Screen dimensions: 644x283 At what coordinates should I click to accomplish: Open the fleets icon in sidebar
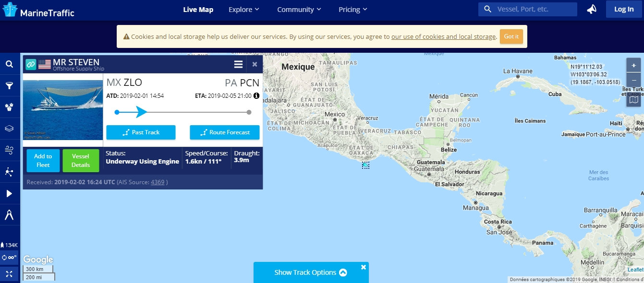(x=9, y=107)
